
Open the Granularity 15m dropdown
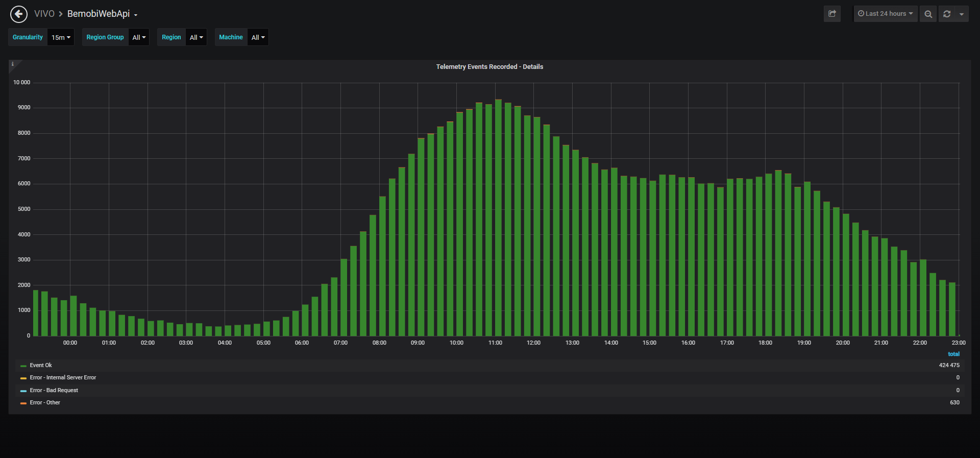point(61,37)
